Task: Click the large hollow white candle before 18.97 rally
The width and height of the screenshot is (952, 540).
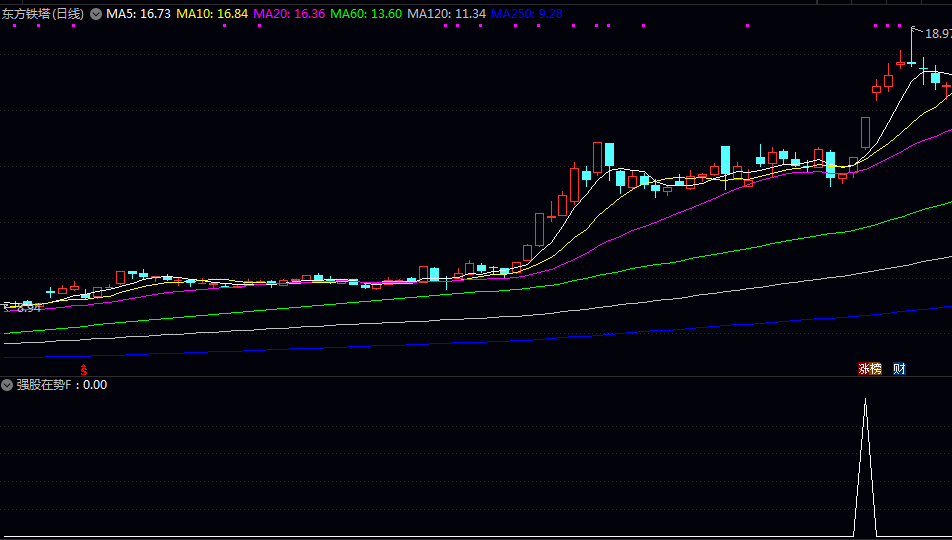Action: point(865,132)
